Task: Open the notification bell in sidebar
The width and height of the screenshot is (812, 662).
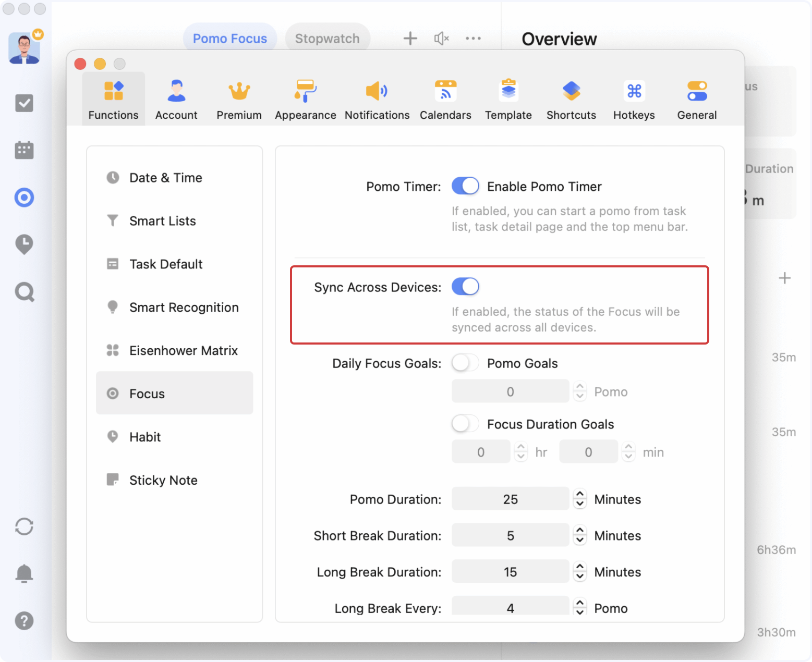Action: click(x=25, y=573)
